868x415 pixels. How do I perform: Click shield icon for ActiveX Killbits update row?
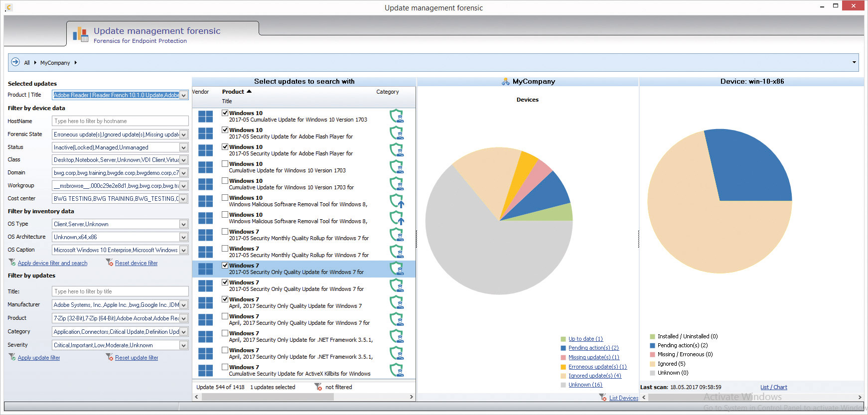[x=397, y=370]
